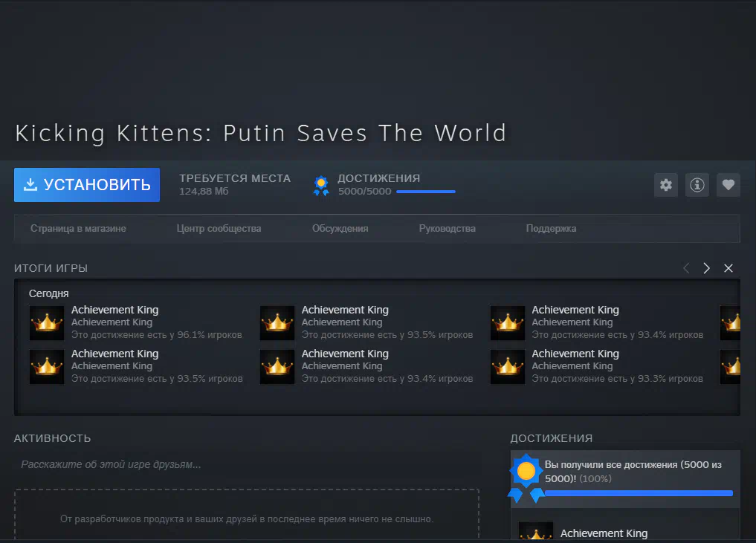The height and width of the screenshot is (543, 756).
Task: Click ДОСТИЖЕНИЯ section heading on right panel
Action: click(552, 438)
